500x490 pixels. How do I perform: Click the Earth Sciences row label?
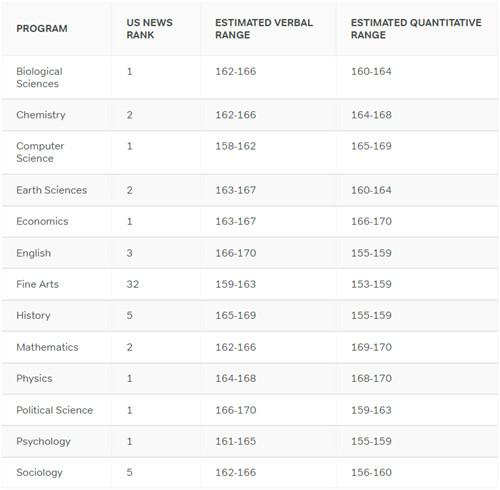[x=52, y=190]
